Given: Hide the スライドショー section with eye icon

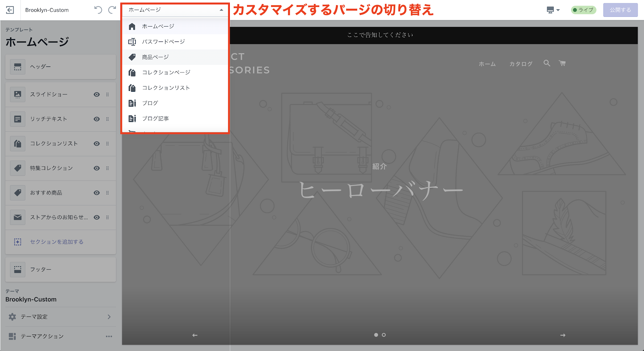Looking at the screenshot, I should (97, 95).
